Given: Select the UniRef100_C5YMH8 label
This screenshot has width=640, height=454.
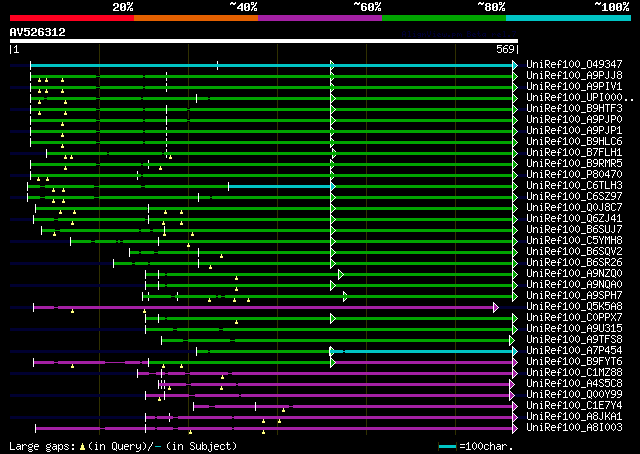Looking at the screenshot, I should click(574, 241).
